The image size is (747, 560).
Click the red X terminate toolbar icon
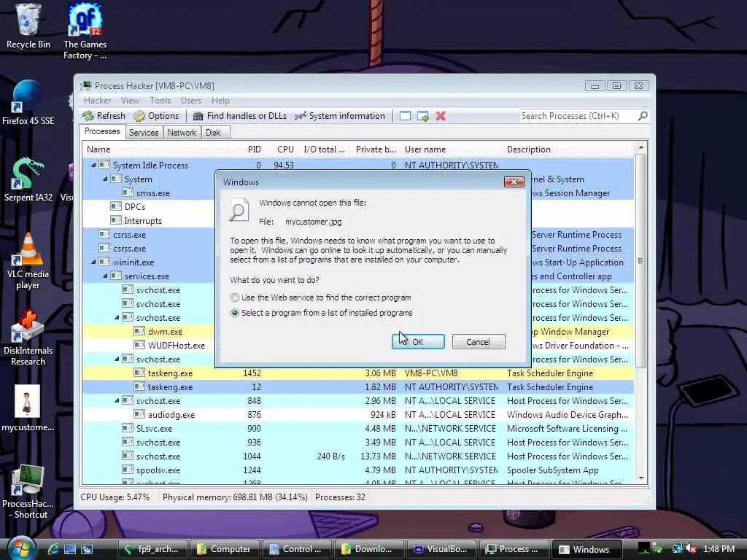(x=441, y=116)
